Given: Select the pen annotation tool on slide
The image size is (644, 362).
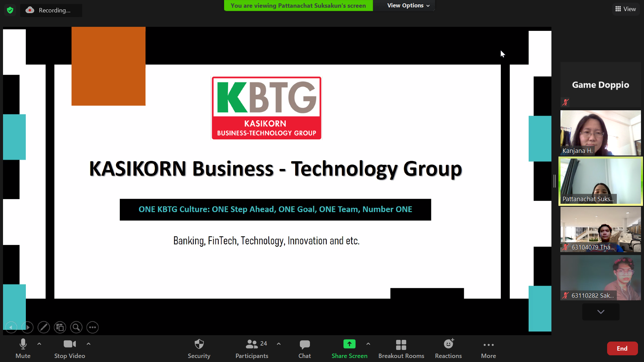Looking at the screenshot, I should click(44, 327).
